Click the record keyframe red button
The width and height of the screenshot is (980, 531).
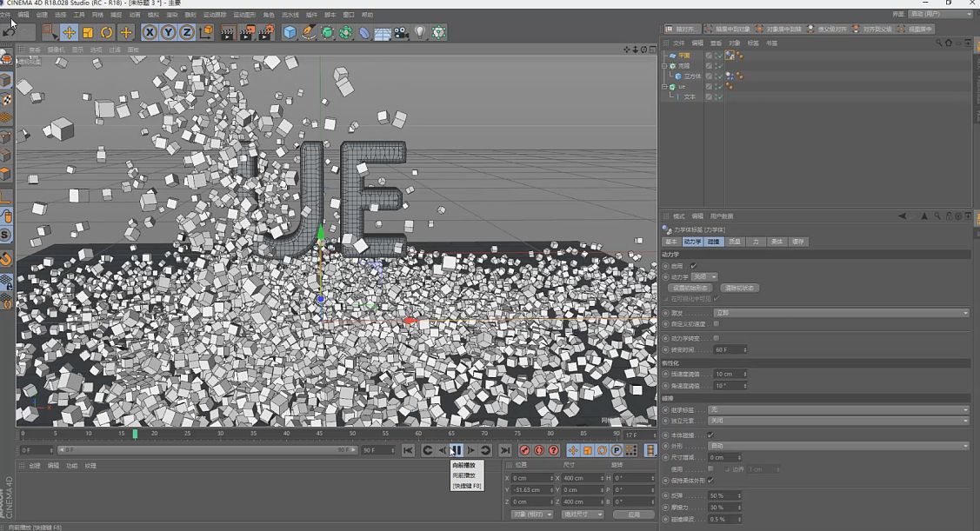[525, 450]
